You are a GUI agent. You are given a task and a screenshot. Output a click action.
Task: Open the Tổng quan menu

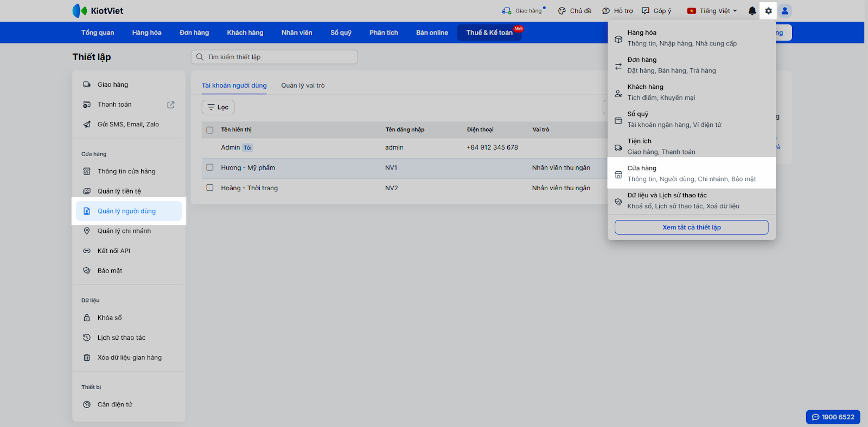click(x=98, y=33)
